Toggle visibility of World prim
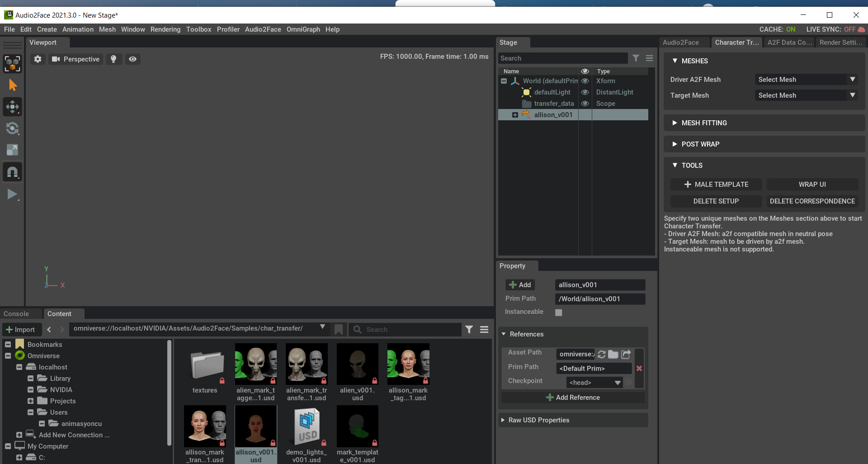This screenshot has width=868, height=464. pyautogui.click(x=585, y=81)
